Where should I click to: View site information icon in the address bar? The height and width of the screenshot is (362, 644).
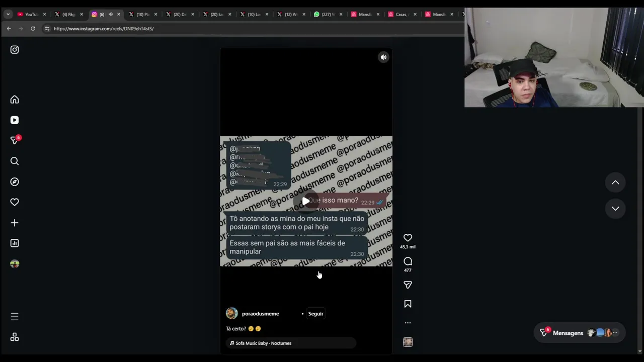[x=47, y=29]
